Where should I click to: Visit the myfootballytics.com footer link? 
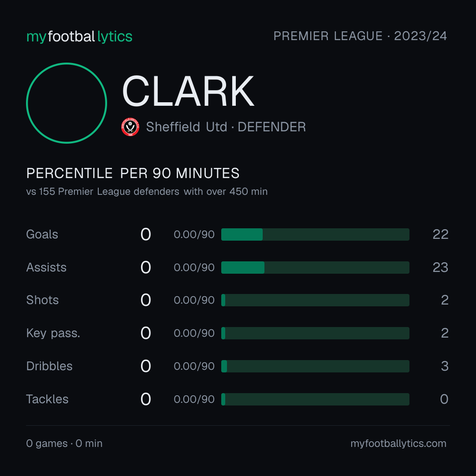click(398, 443)
